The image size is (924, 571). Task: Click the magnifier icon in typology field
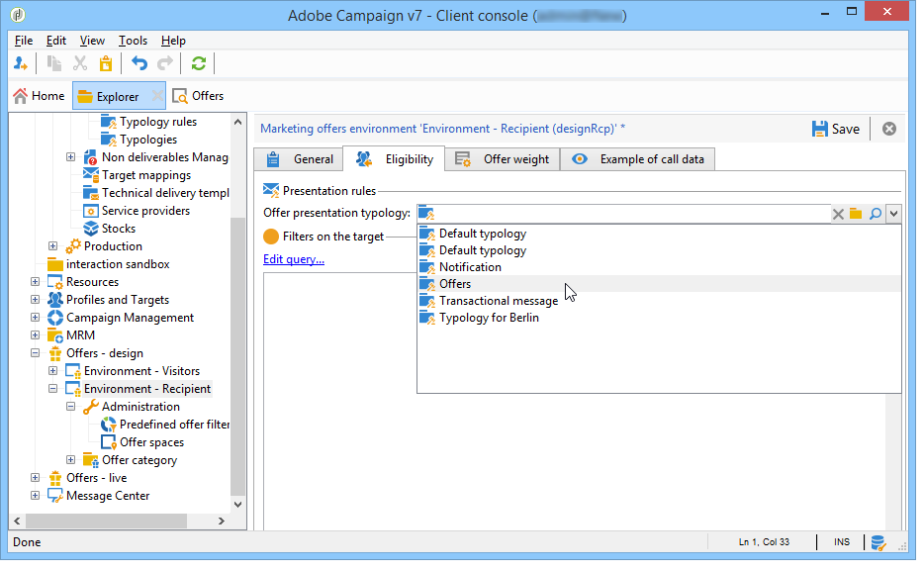(876, 214)
